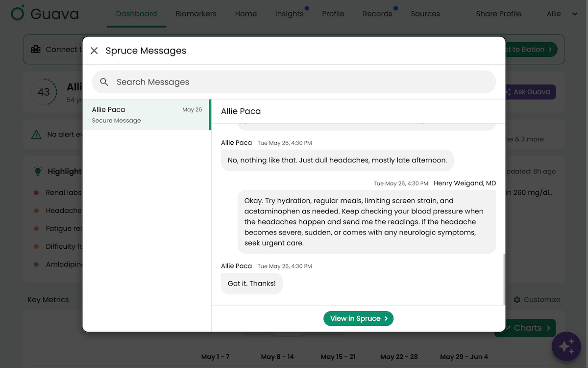Click the health score 43 circle
This screenshot has width=588, height=368.
click(44, 92)
